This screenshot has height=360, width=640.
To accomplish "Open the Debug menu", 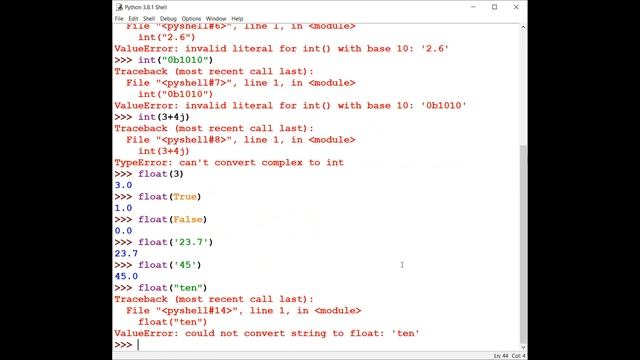I will pos(168,19).
